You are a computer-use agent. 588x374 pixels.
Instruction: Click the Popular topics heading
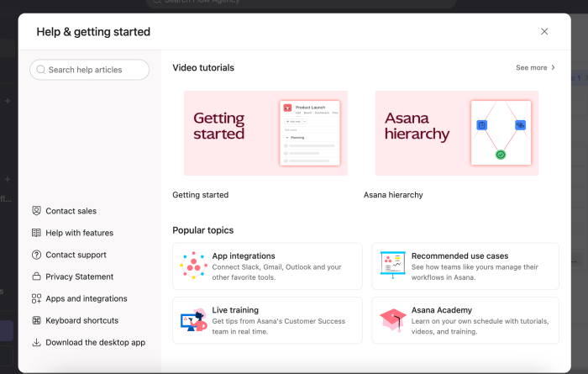(x=203, y=230)
